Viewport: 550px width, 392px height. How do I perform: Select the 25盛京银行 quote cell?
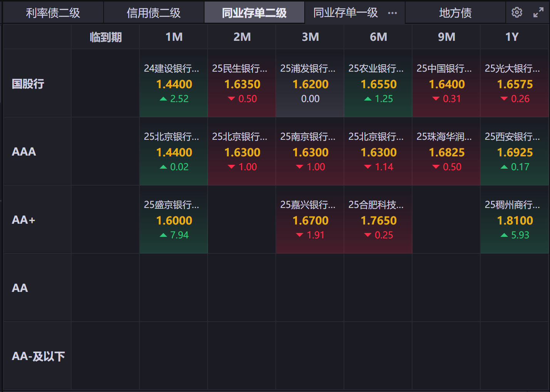point(174,219)
